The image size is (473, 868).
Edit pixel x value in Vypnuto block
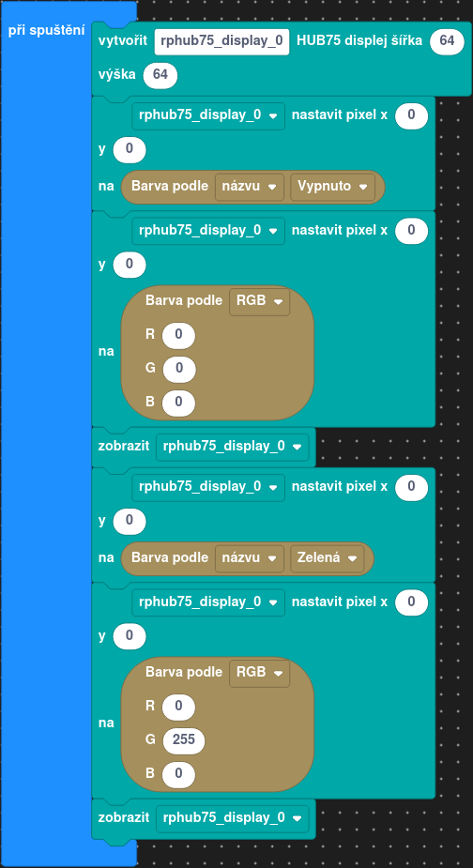411,116
